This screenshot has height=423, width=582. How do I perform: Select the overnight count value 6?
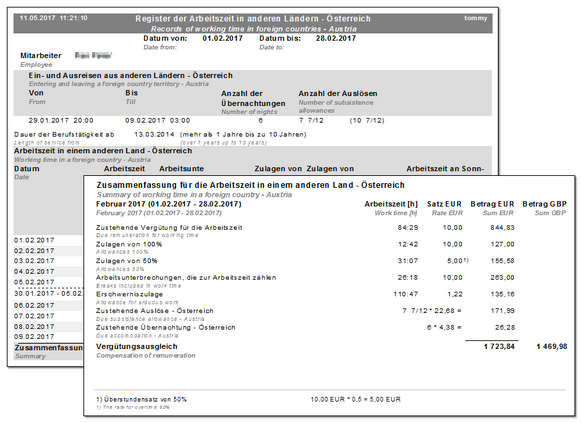coord(261,121)
